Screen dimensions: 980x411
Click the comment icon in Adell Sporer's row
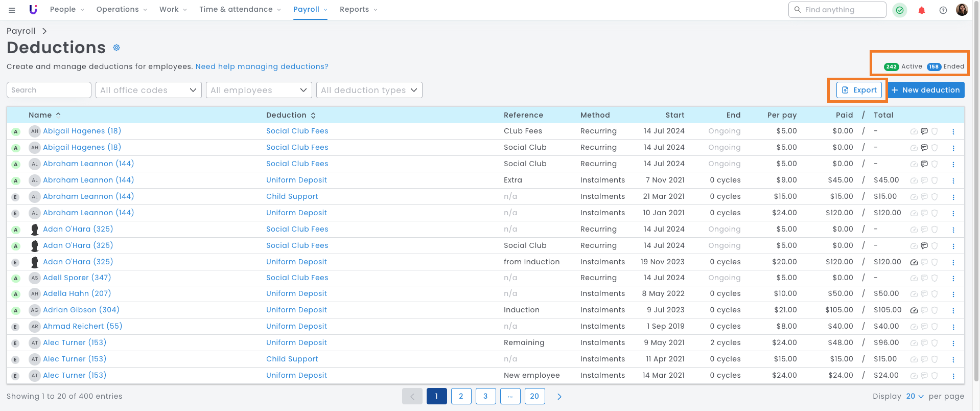click(924, 279)
